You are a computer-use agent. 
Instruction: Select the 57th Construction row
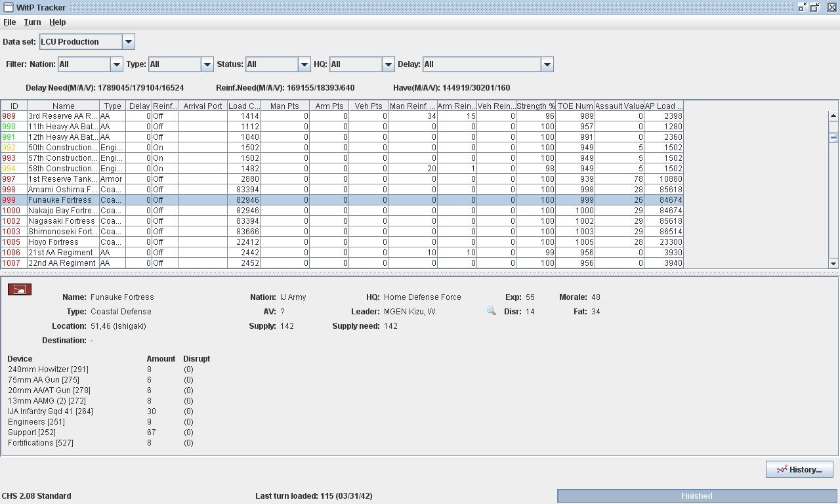[x=342, y=158]
